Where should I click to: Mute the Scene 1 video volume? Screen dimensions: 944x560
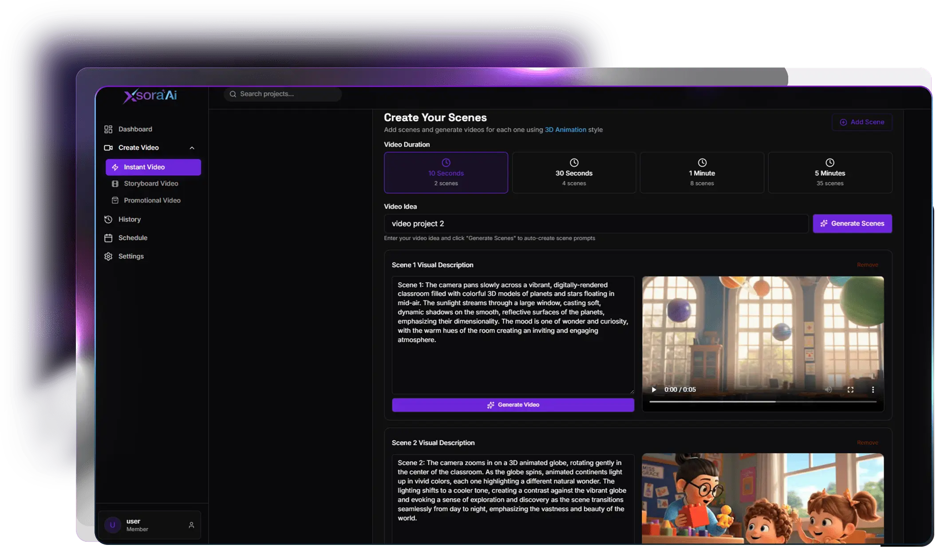(828, 390)
